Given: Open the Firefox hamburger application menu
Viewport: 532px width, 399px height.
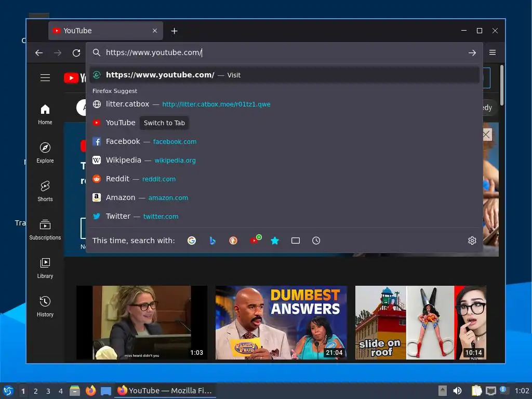Looking at the screenshot, I should [x=493, y=52].
